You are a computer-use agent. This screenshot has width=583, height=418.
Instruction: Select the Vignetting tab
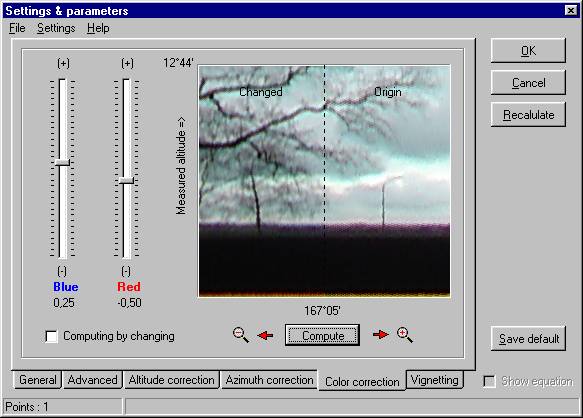click(435, 380)
